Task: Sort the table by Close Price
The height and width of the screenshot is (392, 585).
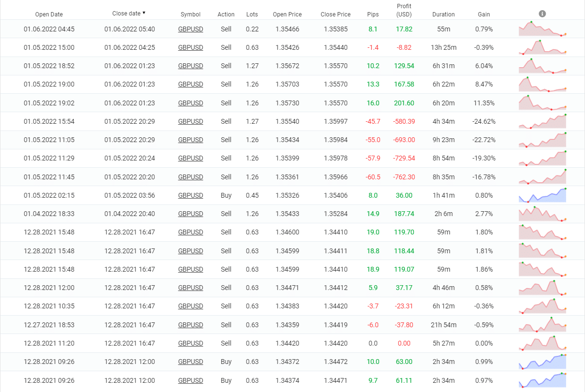Action: (335, 14)
